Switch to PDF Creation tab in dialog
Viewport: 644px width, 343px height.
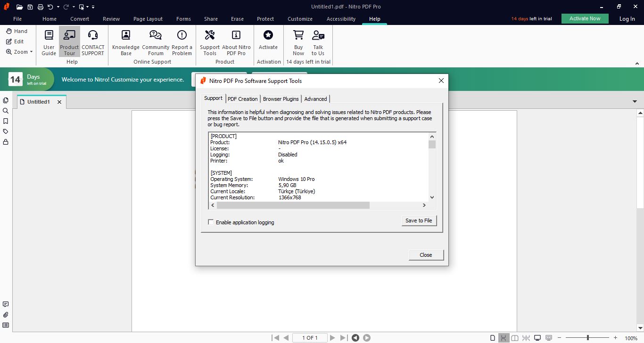coord(242,99)
